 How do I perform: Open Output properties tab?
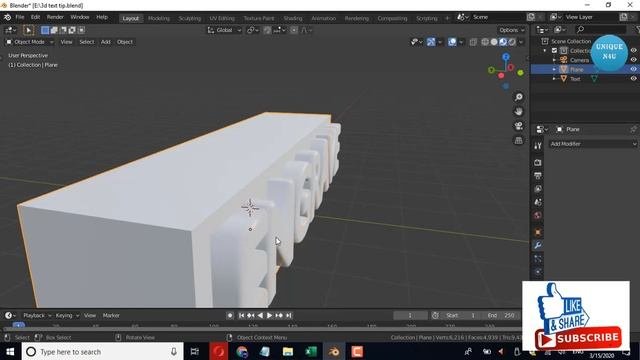pos(538,176)
